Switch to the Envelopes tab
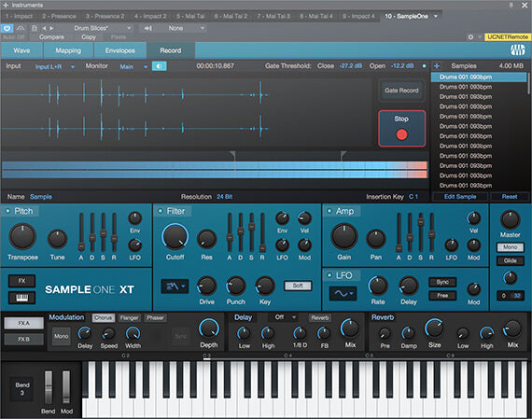Image resolution: width=532 pixels, height=419 pixels. click(x=120, y=50)
